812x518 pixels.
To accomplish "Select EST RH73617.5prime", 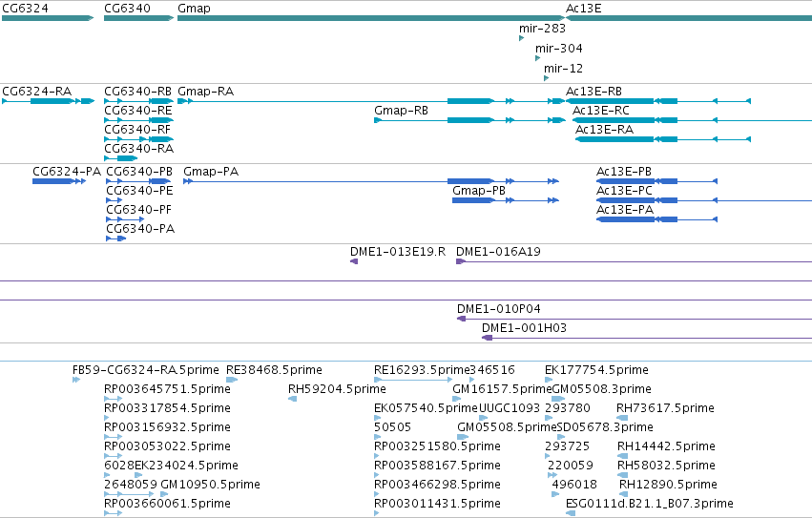I will tap(665, 408).
